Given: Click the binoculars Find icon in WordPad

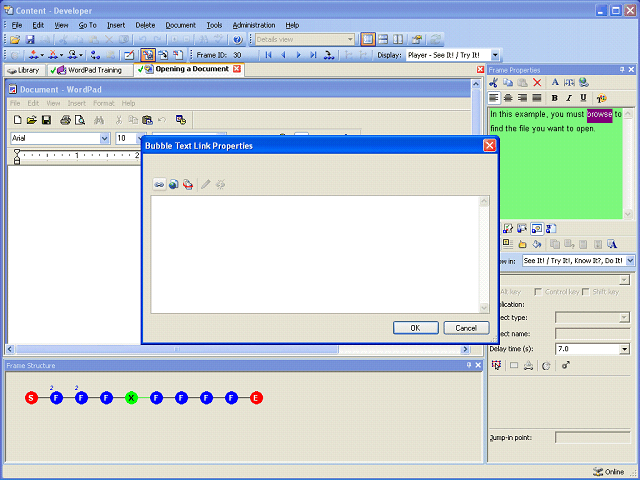Looking at the screenshot, I should coord(99,120).
